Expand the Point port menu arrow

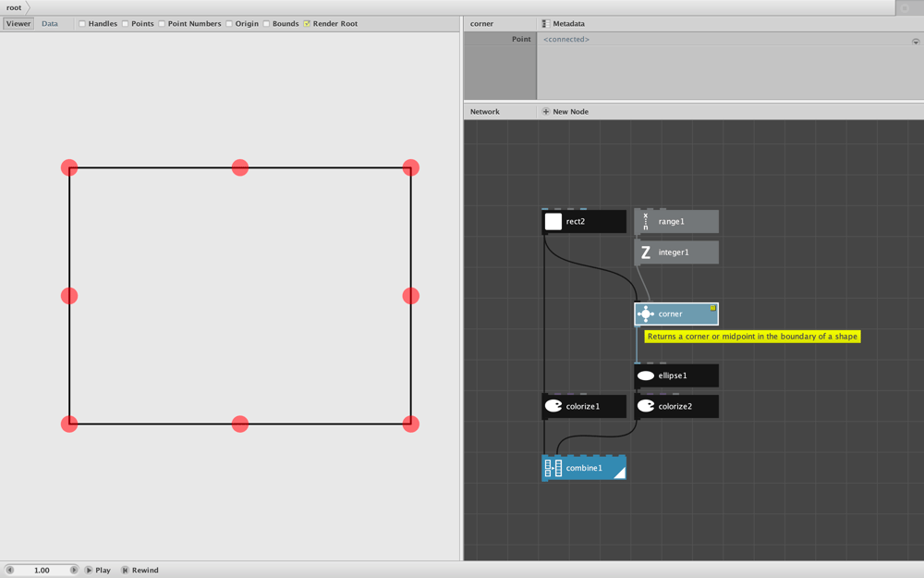pos(916,42)
